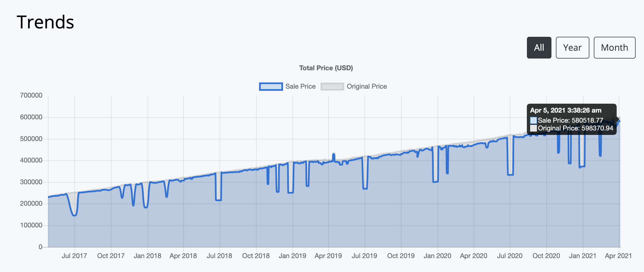Image resolution: width=644 pixels, height=272 pixels.
Task: Click the sale price dip near Jul 2020
Action: [x=510, y=175]
